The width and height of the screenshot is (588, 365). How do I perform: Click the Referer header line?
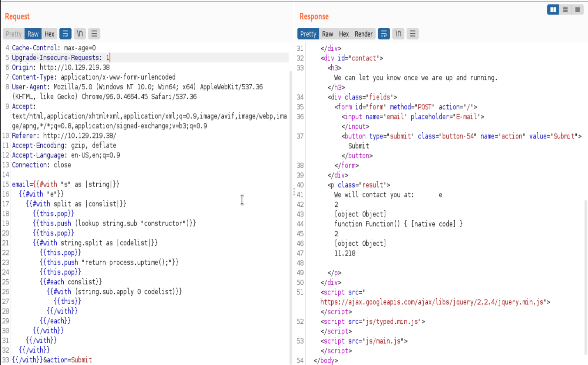tap(64, 136)
